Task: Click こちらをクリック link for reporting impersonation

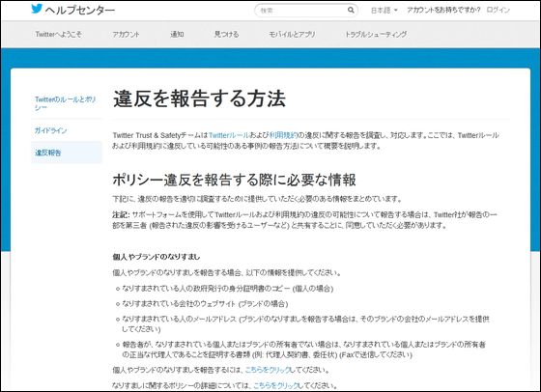Action: pyautogui.click(x=268, y=370)
